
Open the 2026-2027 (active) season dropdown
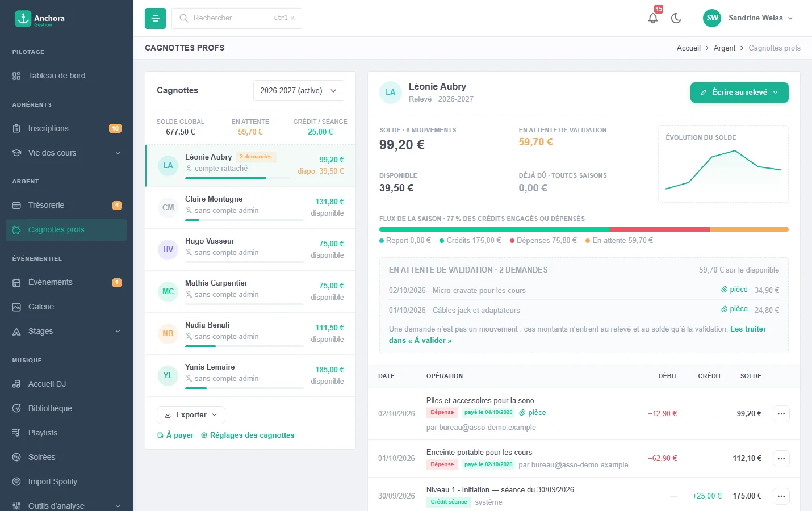299,90
